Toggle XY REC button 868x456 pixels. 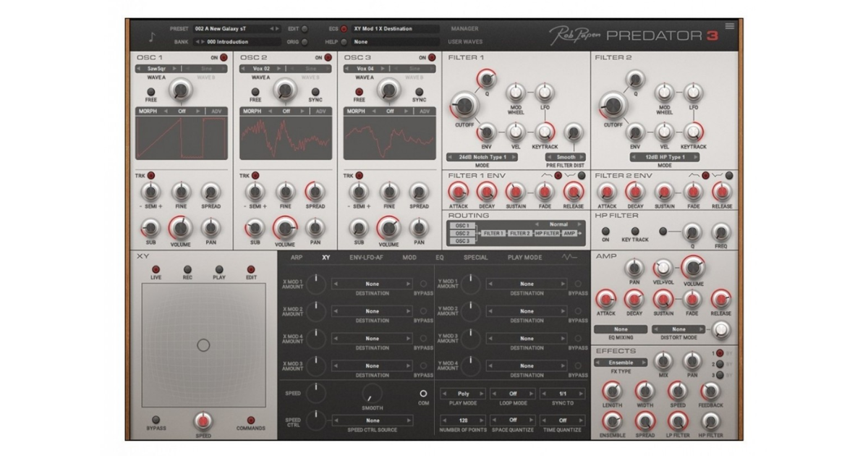click(x=187, y=269)
